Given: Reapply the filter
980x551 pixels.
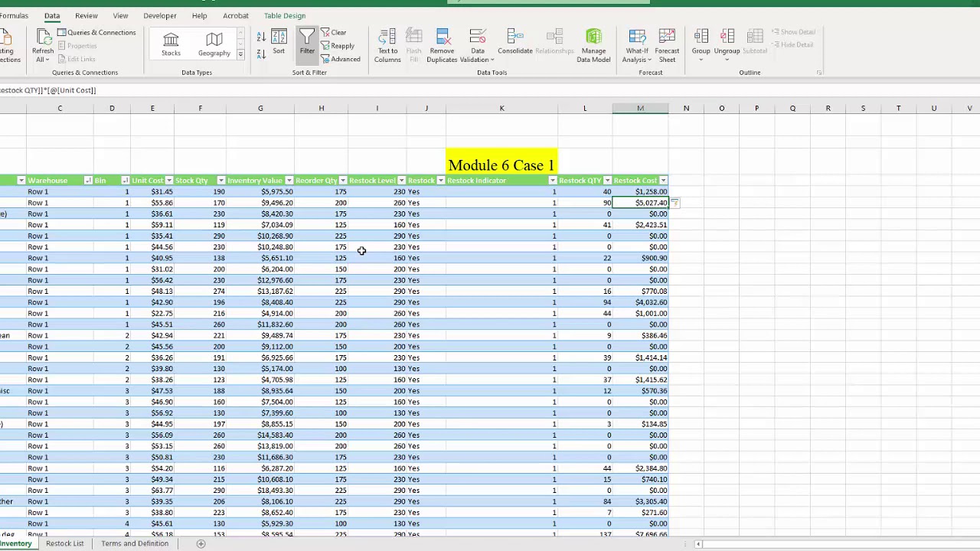Looking at the screenshot, I should (x=338, y=46).
